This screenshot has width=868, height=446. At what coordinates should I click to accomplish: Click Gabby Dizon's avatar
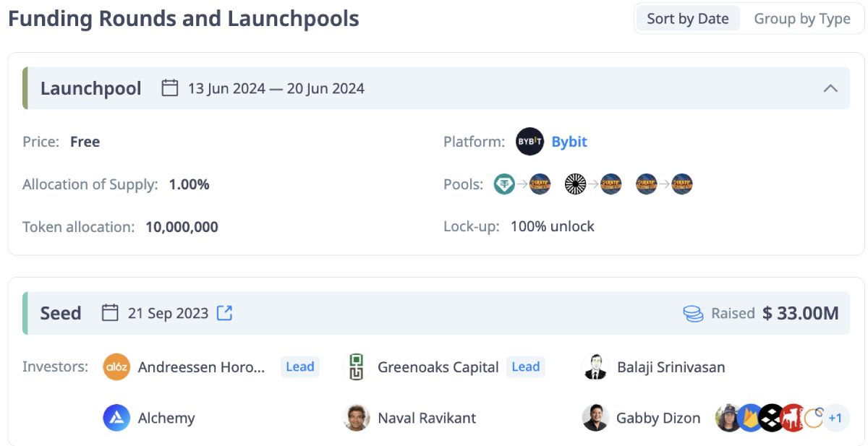[595, 418]
